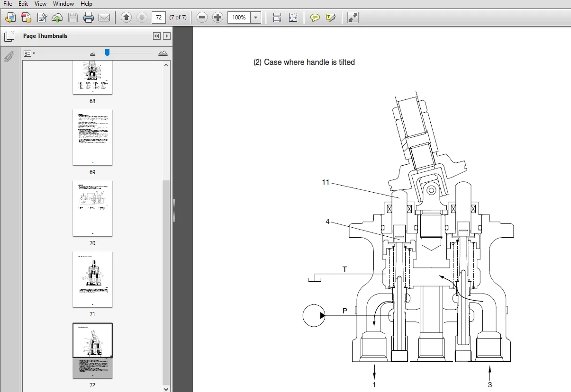
Task: Send the file by email envelope icon
Action: (x=104, y=18)
